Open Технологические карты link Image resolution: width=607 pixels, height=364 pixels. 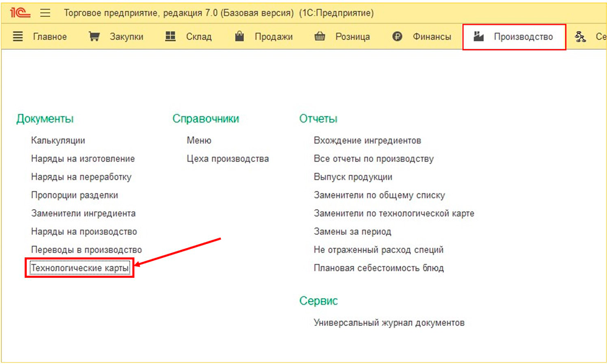click(80, 268)
